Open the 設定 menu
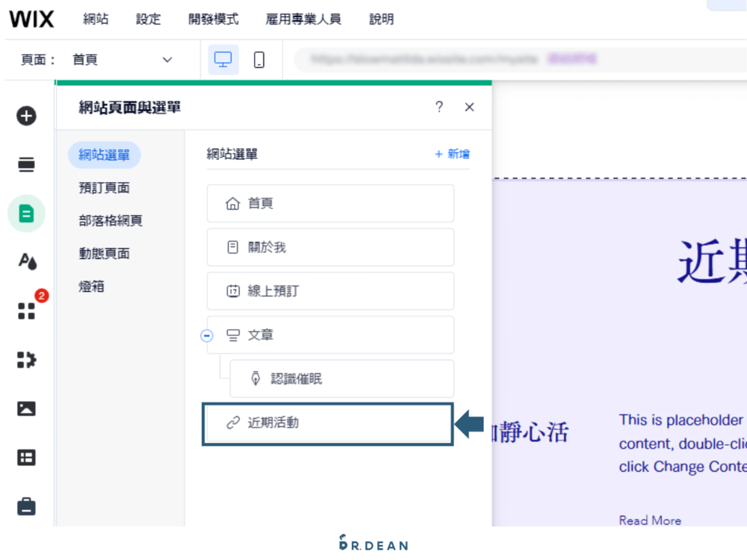 148,19
